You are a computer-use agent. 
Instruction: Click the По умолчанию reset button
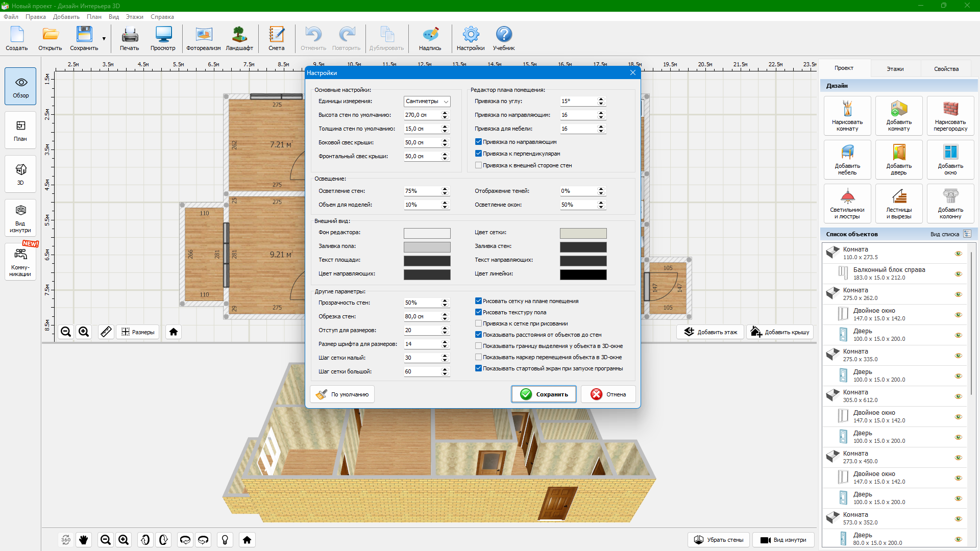(342, 394)
